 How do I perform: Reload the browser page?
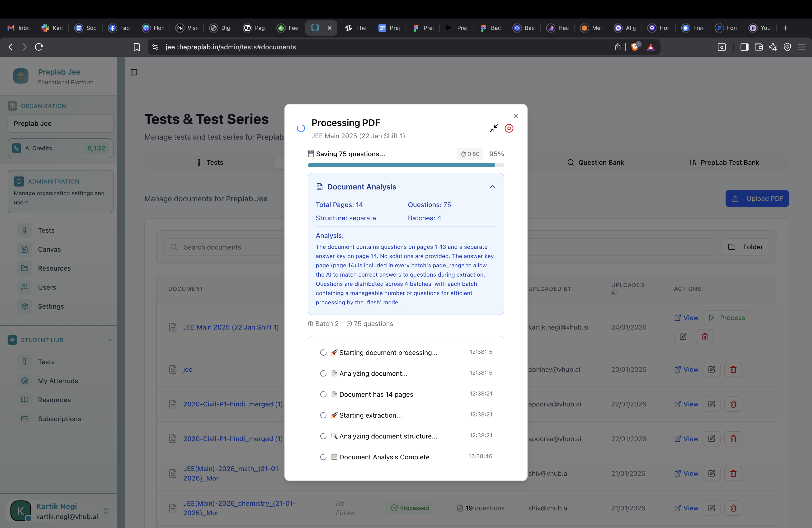click(39, 47)
